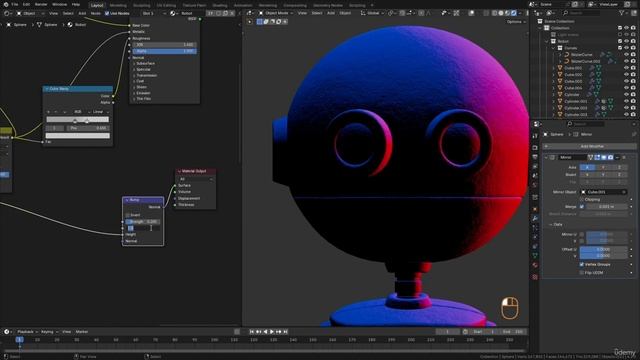Toggle viewport overlays icon
640x360 pixels.
tap(471, 13)
